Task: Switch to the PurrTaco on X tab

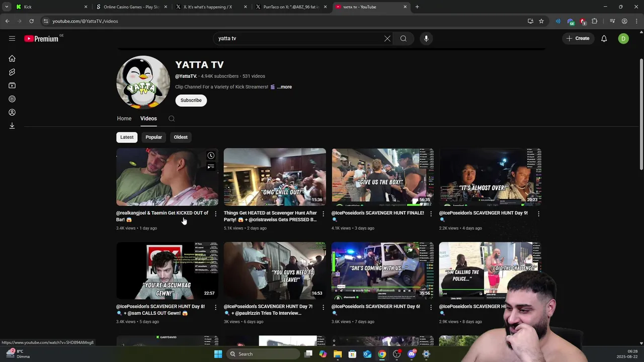Action: click(291, 7)
